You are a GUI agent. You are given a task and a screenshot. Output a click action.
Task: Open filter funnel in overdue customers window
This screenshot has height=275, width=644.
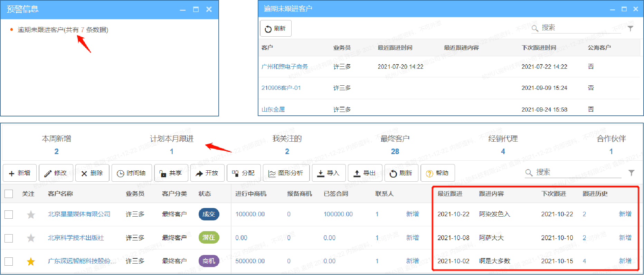coord(631,28)
